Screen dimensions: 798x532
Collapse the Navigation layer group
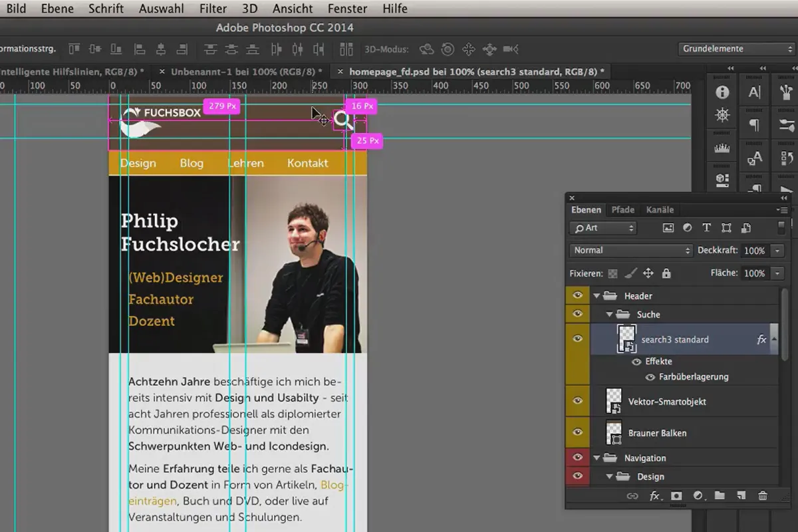coord(597,458)
